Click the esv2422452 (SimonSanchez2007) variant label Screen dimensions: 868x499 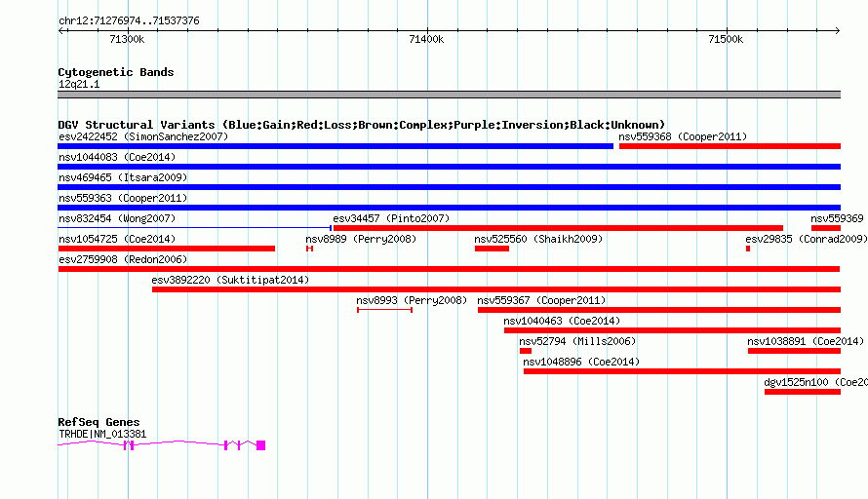[x=143, y=136]
